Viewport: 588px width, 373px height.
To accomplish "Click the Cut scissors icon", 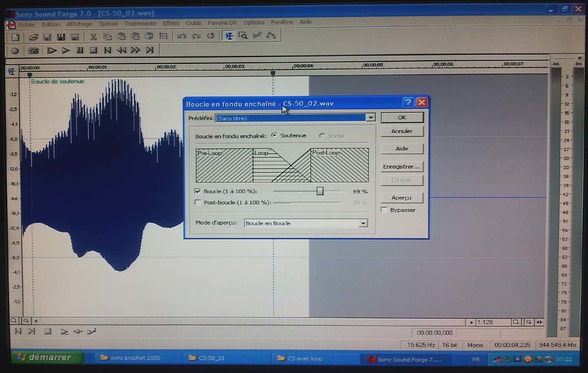I will [93, 37].
